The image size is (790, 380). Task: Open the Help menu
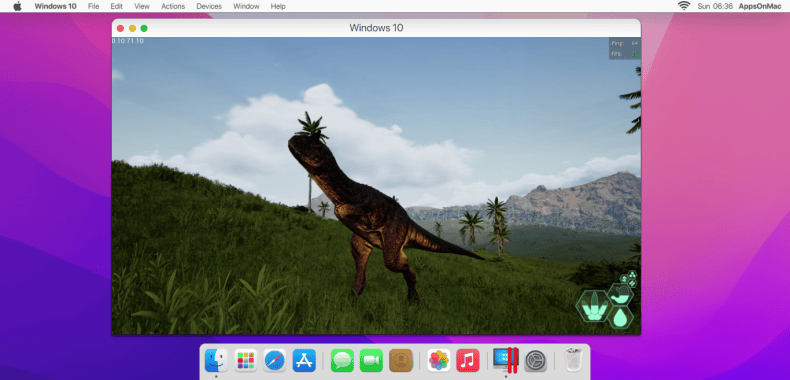point(278,6)
